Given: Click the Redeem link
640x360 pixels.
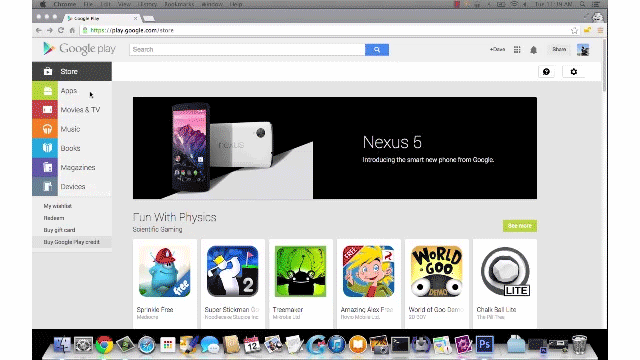Looking at the screenshot, I should pos(54,218).
